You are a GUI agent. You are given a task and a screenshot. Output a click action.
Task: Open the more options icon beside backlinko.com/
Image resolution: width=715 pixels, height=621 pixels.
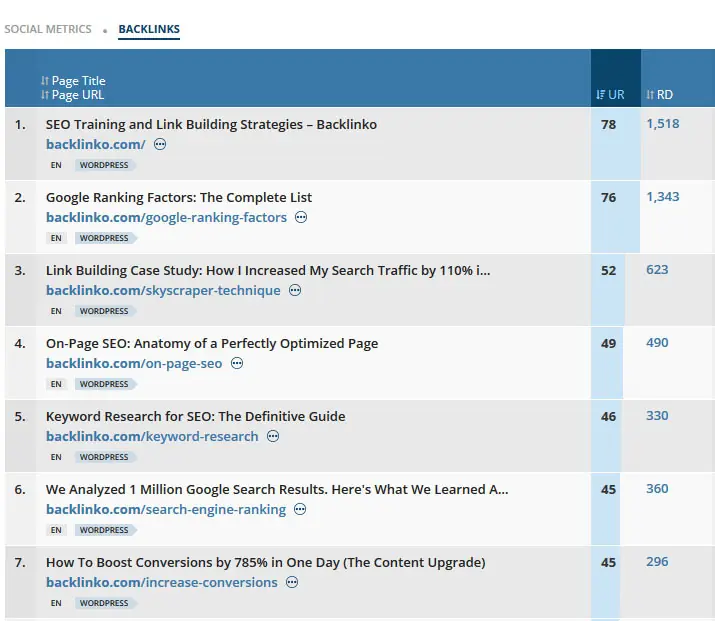tap(160, 145)
